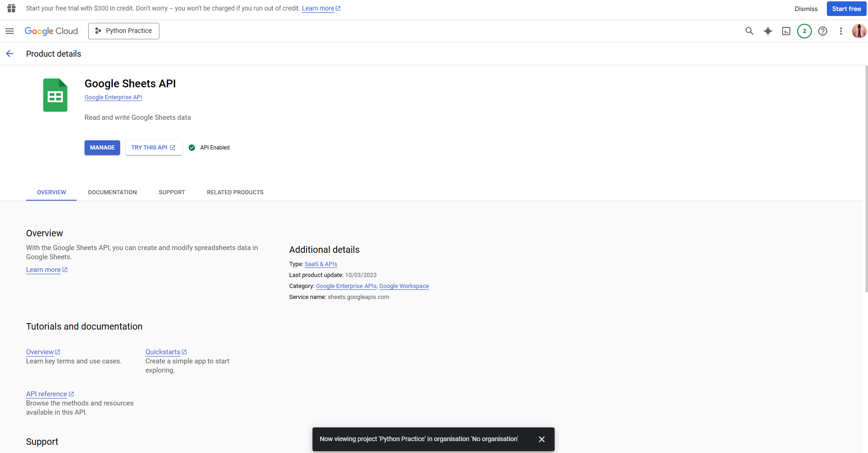Click the search magnifier icon
The image size is (868, 453).
(749, 31)
